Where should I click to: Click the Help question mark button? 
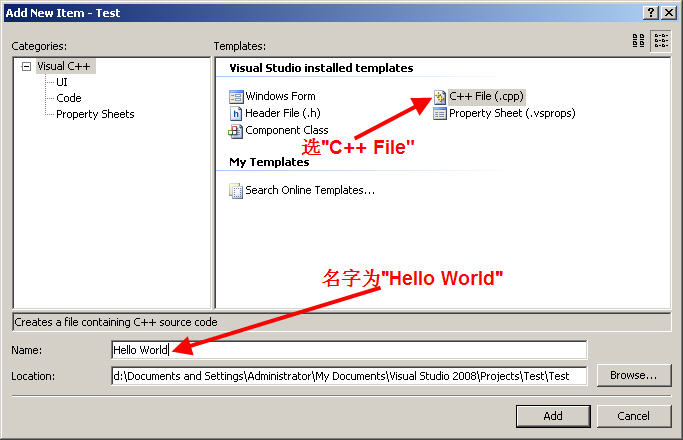point(651,11)
